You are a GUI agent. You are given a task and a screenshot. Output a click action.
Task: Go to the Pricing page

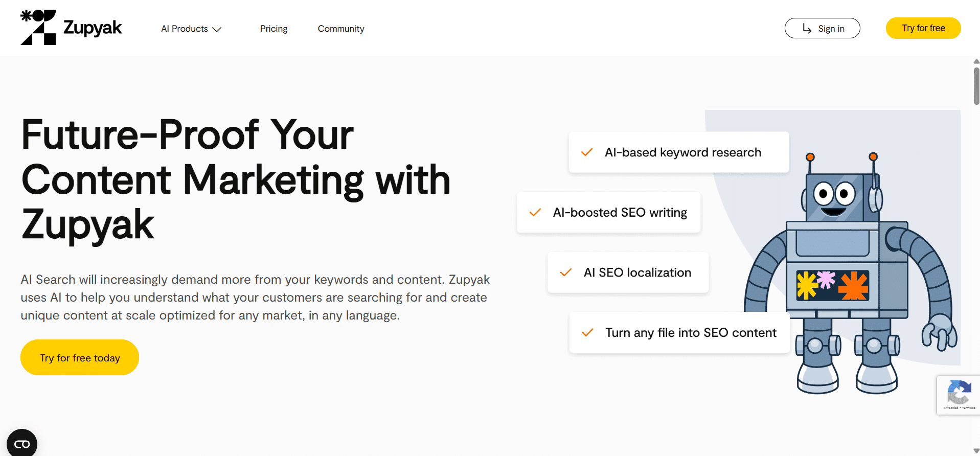click(x=274, y=29)
